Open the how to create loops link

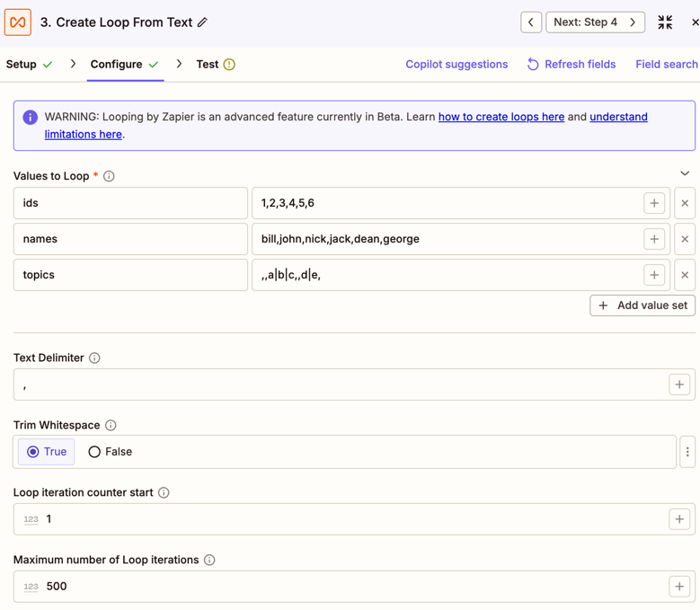[x=501, y=117]
